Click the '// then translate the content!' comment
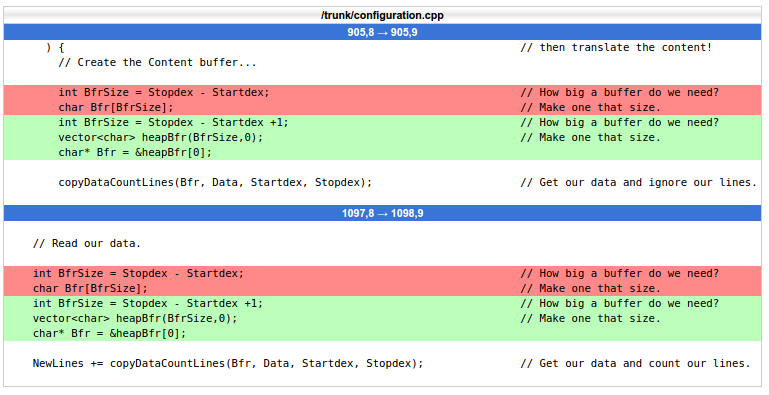The height and width of the screenshot is (395, 769). [615, 48]
